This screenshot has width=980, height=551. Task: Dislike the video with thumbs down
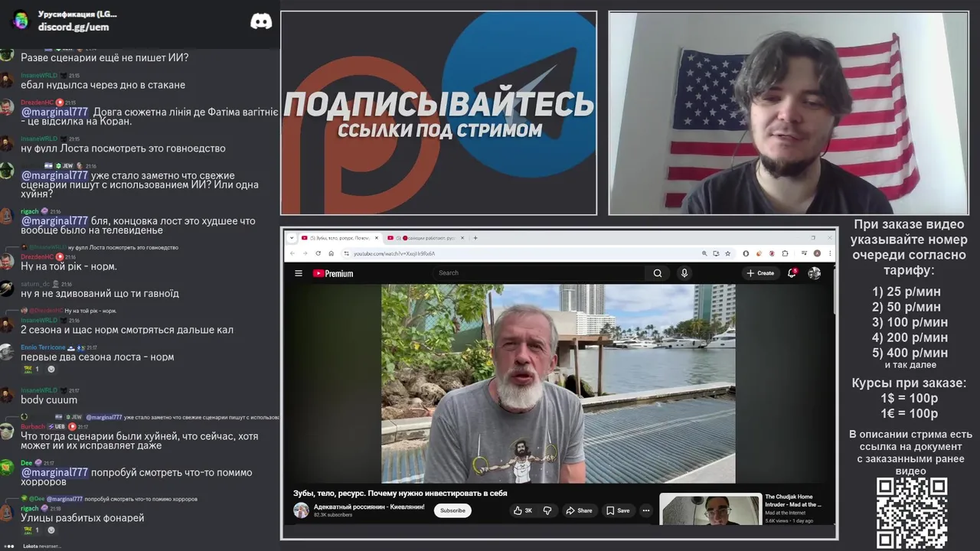(x=547, y=510)
